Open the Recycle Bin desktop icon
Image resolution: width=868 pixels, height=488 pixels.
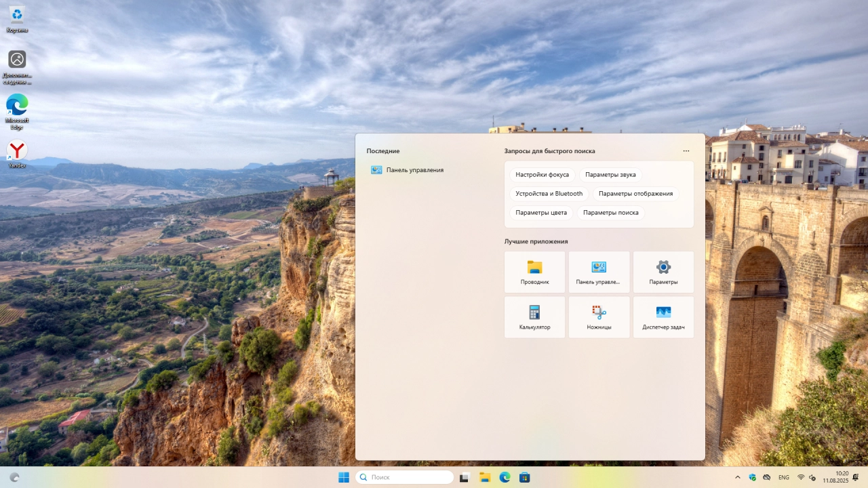click(17, 19)
